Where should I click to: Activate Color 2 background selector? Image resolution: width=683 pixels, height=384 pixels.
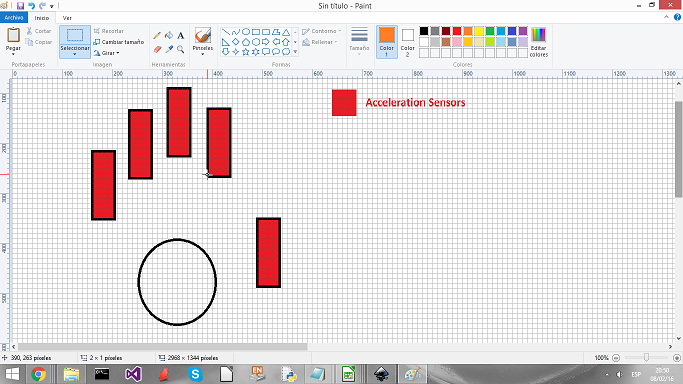coord(408,42)
